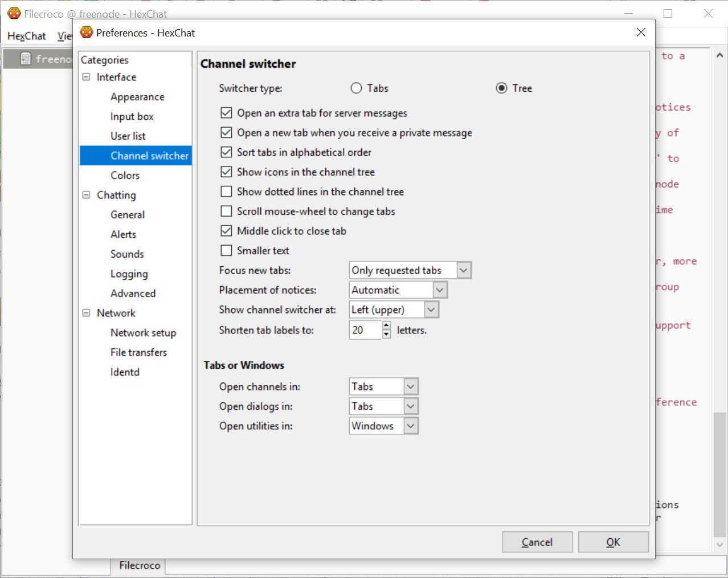This screenshot has width=728, height=578.
Task: Click the freenode server icon in channel tree
Action: pos(26,59)
